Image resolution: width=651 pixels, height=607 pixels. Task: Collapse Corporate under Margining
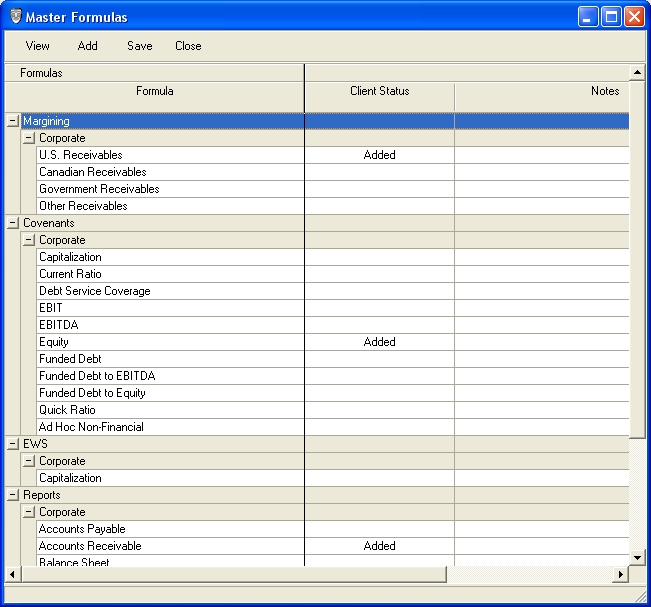tap(29, 138)
